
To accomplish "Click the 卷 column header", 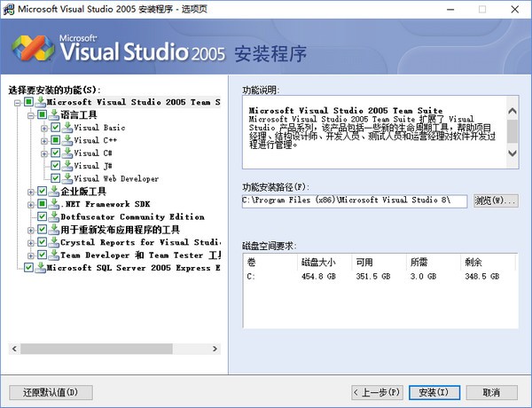I will (270, 262).
